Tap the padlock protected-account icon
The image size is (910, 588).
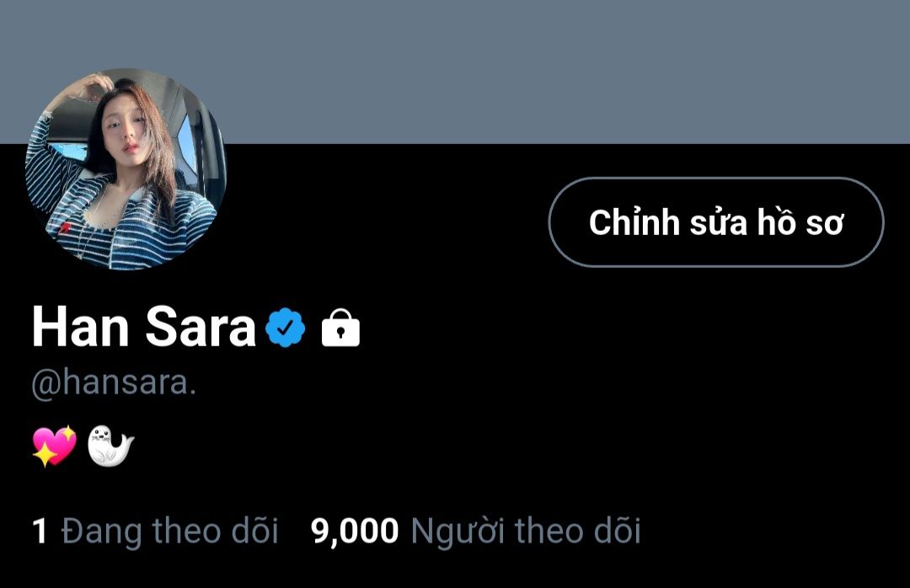[x=340, y=328]
